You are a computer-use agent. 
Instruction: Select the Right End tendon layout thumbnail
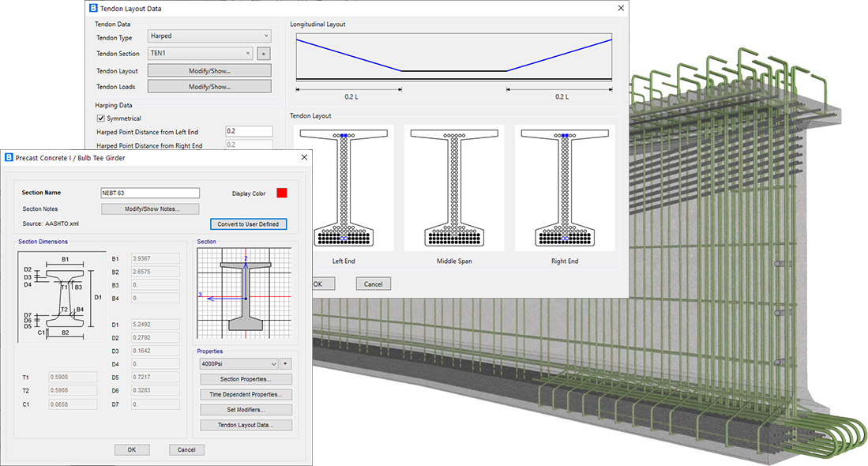tap(565, 187)
